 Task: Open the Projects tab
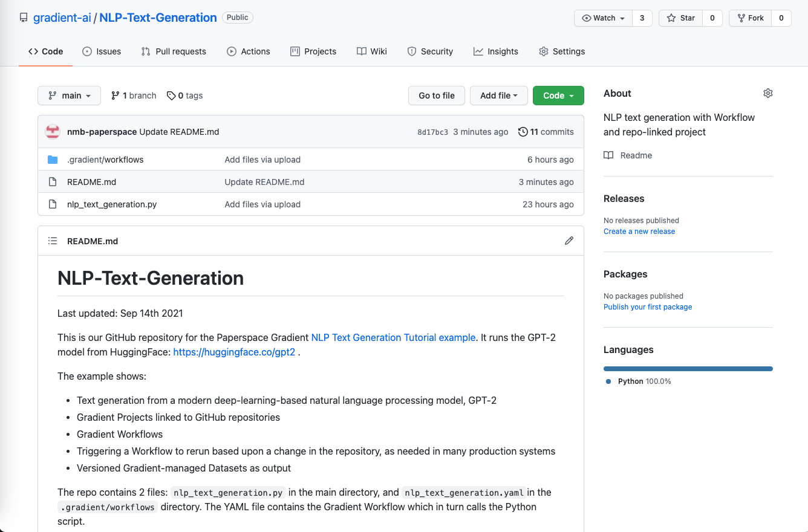coord(313,51)
